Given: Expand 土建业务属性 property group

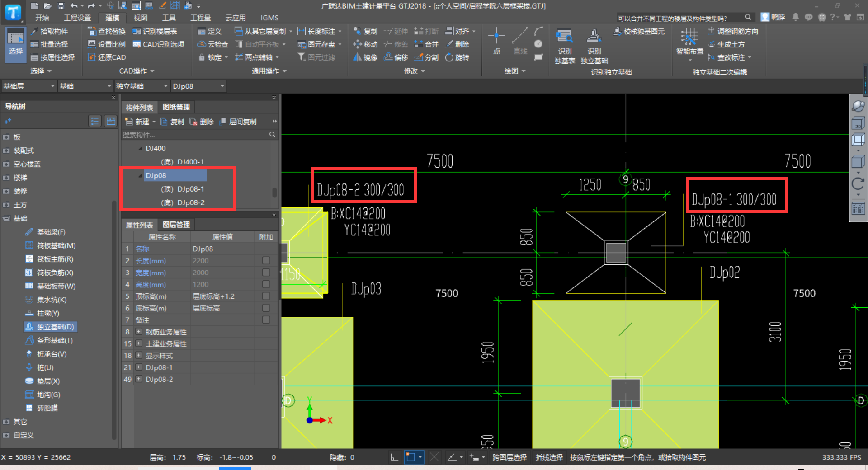Looking at the screenshot, I should click(x=139, y=343).
